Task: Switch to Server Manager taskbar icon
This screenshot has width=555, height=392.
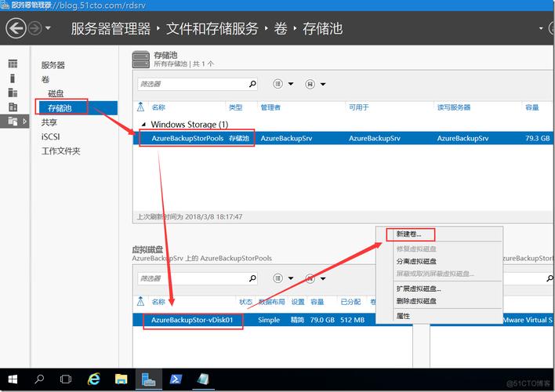Action: point(149,379)
